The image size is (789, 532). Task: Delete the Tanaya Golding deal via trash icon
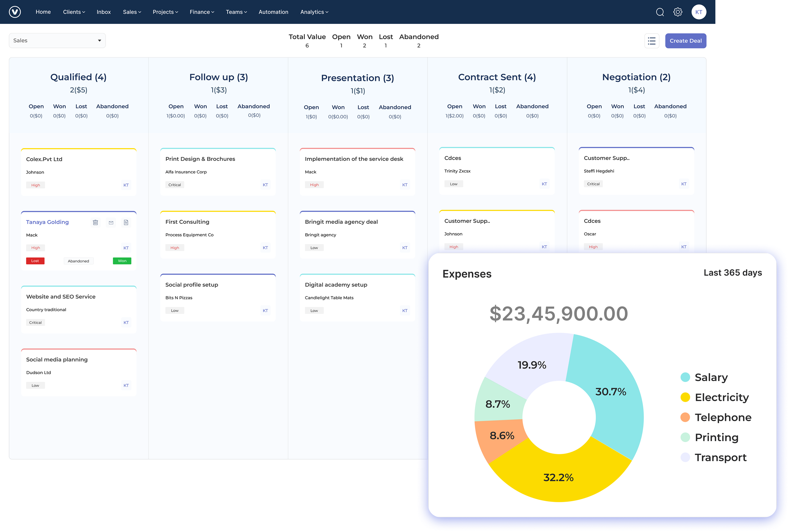95,222
